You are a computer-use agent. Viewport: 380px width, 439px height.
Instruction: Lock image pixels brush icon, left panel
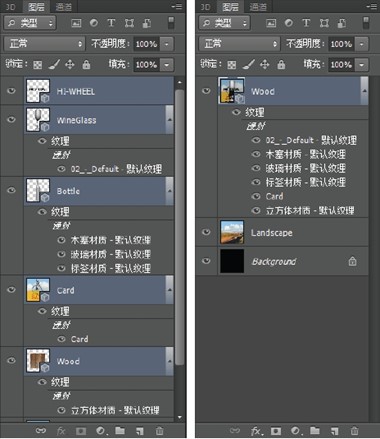coord(54,64)
